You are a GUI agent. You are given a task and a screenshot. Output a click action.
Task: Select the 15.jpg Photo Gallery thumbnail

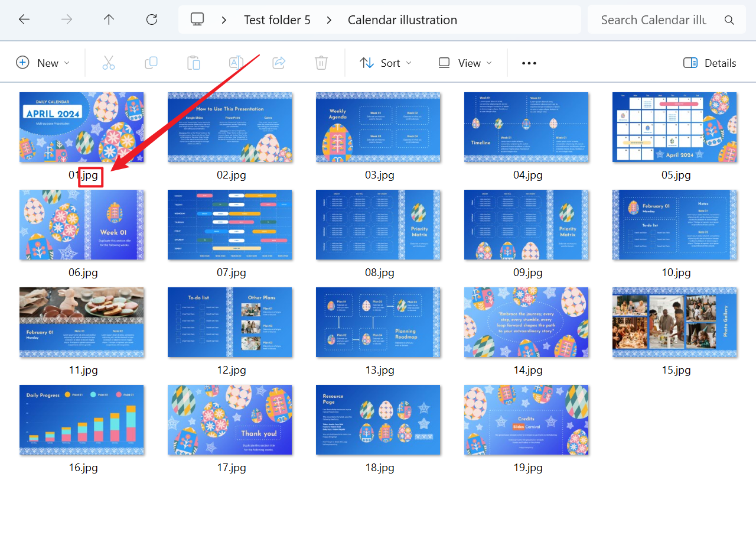point(674,322)
